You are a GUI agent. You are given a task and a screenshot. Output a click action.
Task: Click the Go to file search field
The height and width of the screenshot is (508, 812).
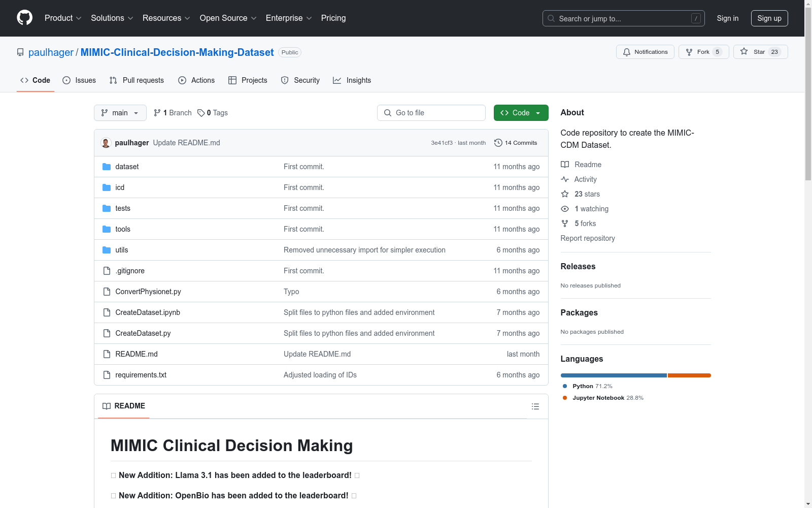pos(431,113)
